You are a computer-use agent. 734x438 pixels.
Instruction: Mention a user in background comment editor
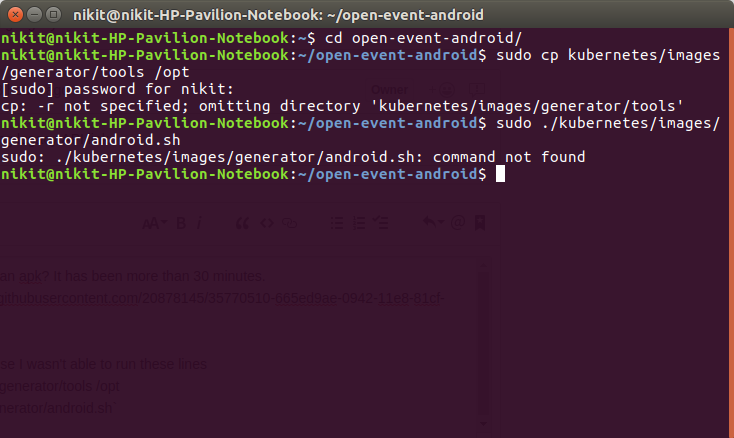[x=458, y=222]
